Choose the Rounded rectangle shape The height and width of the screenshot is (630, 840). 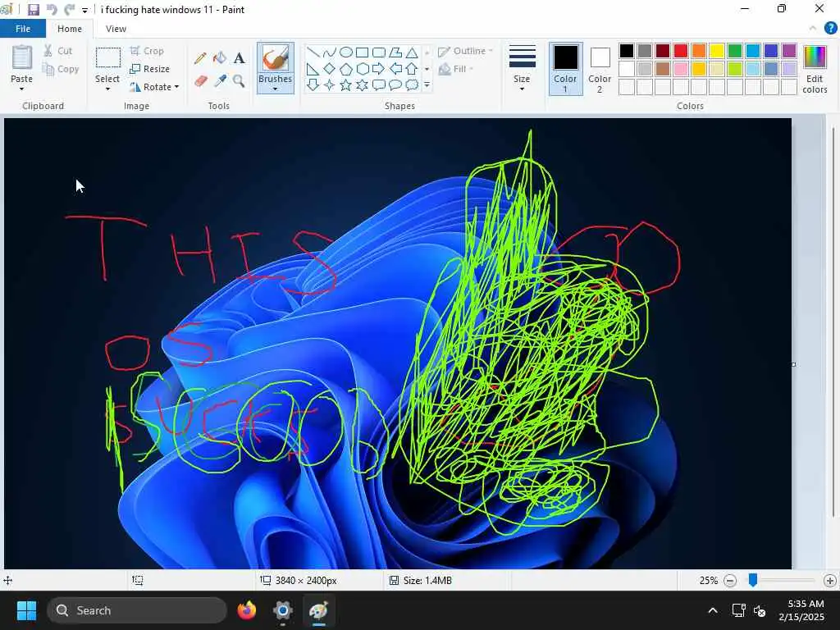coord(379,52)
